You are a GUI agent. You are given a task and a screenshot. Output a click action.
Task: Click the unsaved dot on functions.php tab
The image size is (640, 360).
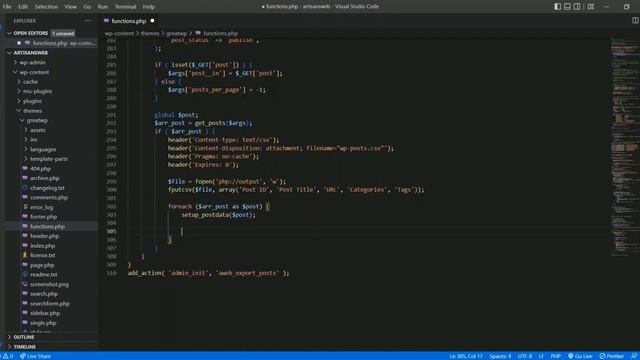click(x=152, y=21)
